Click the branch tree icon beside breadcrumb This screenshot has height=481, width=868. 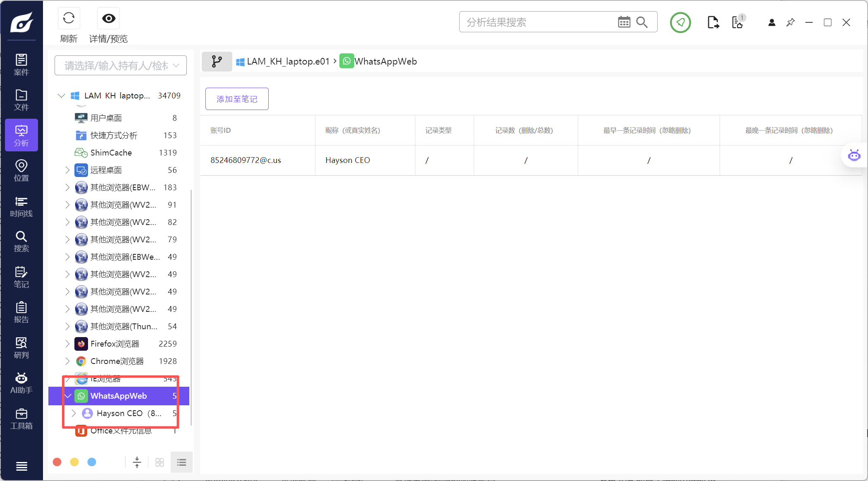(x=217, y=62)
